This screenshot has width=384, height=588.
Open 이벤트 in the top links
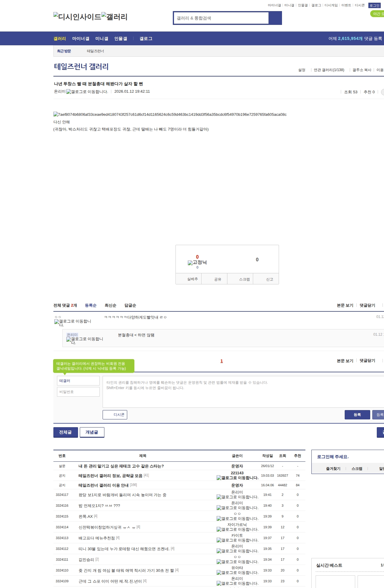[x=346, y=5]
